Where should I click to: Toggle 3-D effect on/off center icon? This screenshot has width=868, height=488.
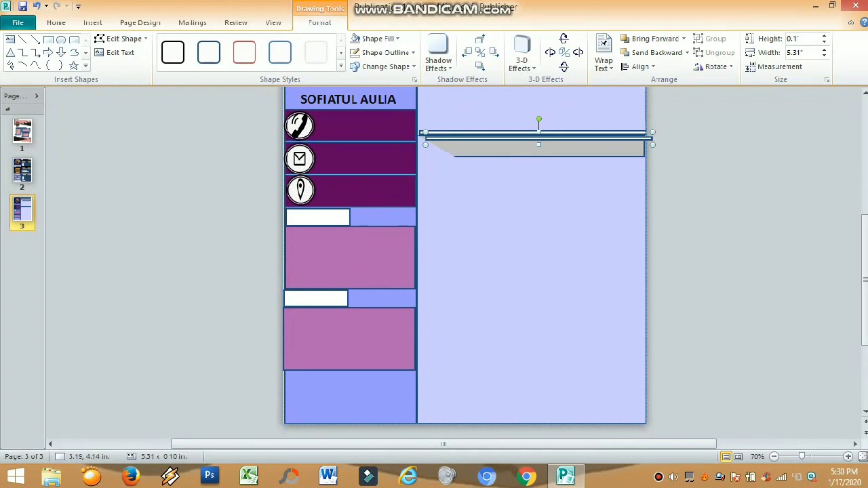click(564, 52)
